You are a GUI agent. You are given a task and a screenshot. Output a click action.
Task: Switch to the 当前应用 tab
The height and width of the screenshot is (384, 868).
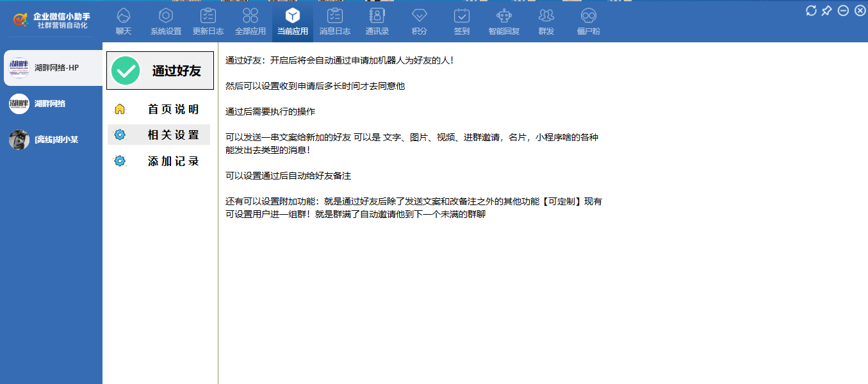click(x=292, y=19)
